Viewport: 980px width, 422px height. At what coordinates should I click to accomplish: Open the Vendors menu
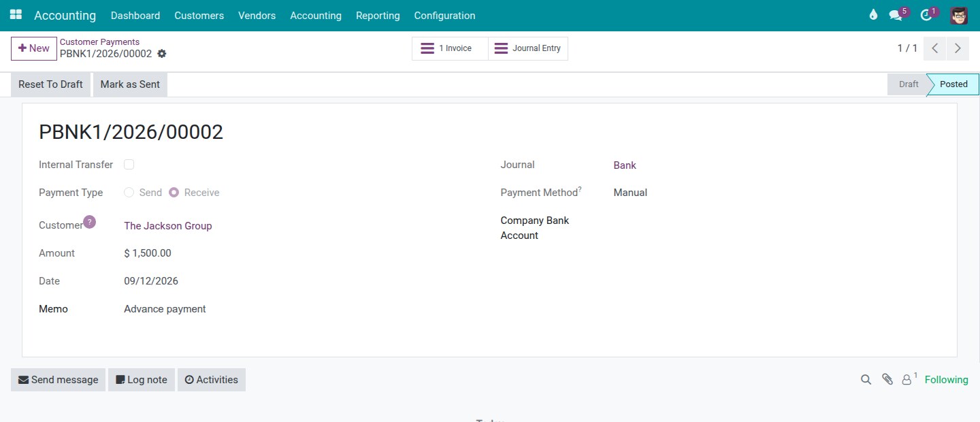257,15
